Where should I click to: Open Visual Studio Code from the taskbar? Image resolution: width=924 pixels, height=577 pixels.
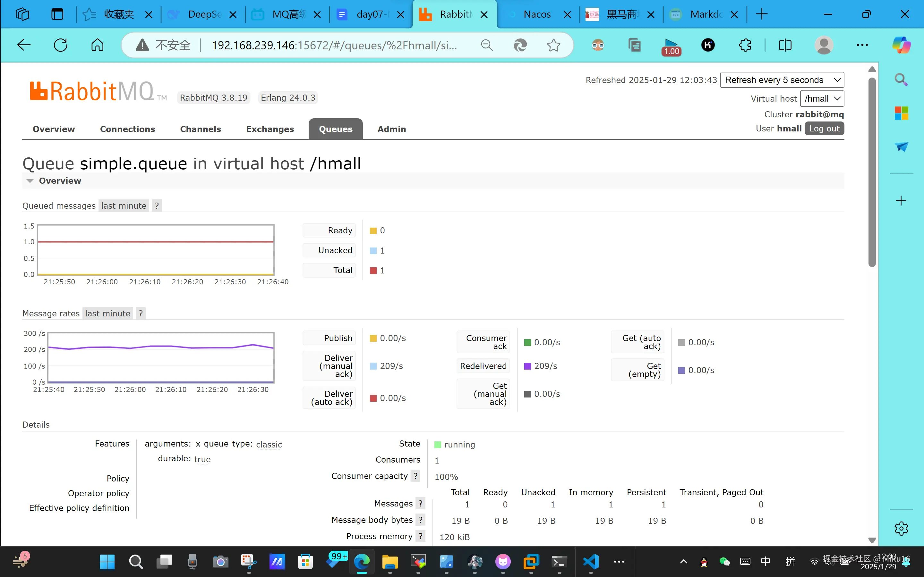pyautogui.click(x=591, y=561)
